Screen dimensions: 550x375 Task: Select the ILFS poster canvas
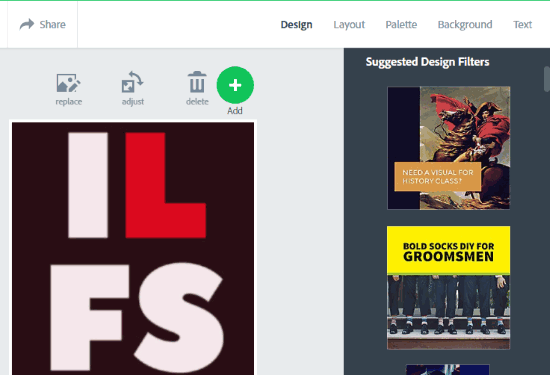pyautogui.click(x=133, y=248)
